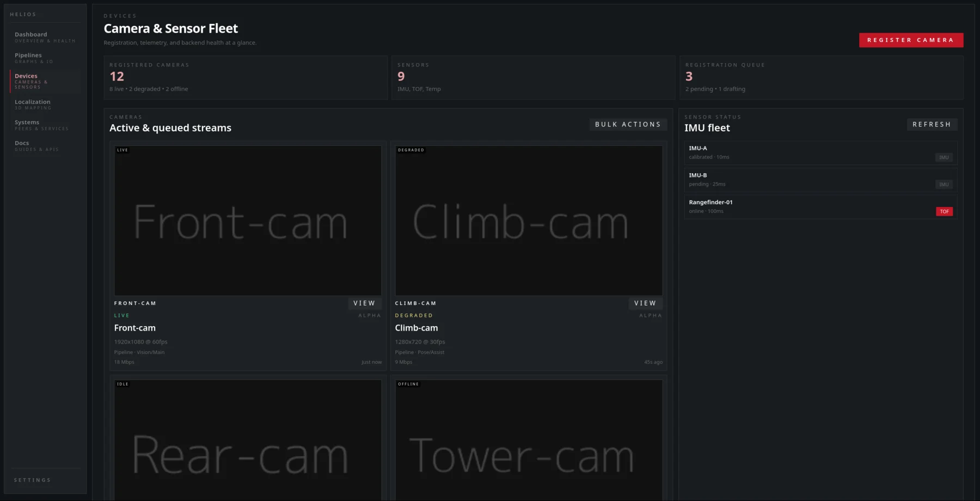Click the Registration Queue stat card
The image size is (980, 501).
[x=821, y=77]
